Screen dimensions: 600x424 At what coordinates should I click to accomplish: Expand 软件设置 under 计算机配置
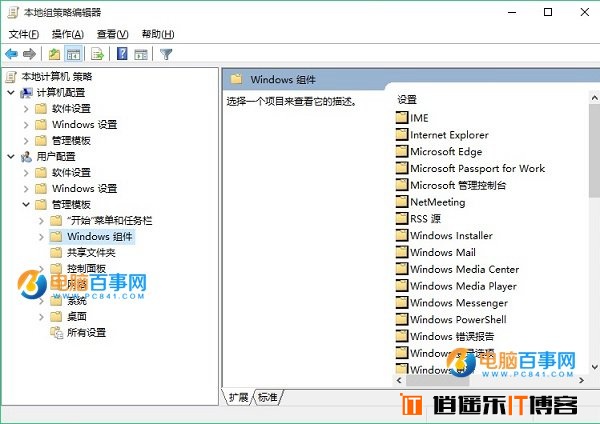coord(26,109)
